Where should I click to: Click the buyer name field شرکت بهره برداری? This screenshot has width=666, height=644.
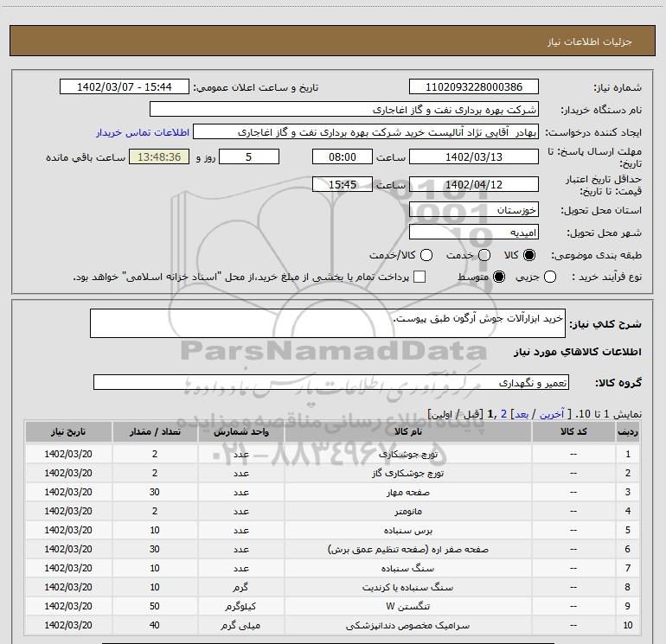(344, 110)
